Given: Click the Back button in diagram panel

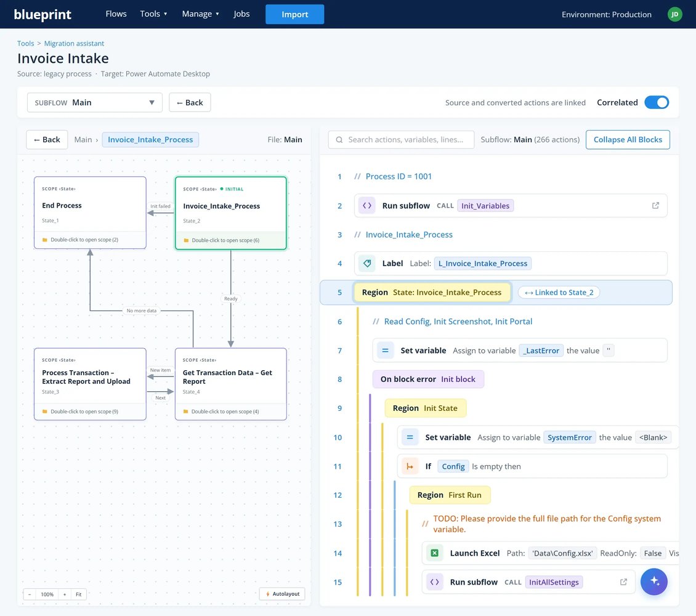Looking at the screenshot, I should [x=47, y=139].
